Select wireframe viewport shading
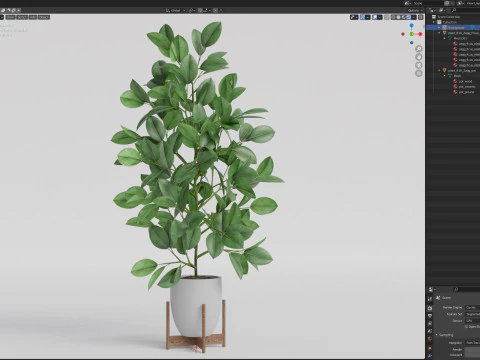Image resolution: width=480 pixels, height=360 pixels. 394,17
